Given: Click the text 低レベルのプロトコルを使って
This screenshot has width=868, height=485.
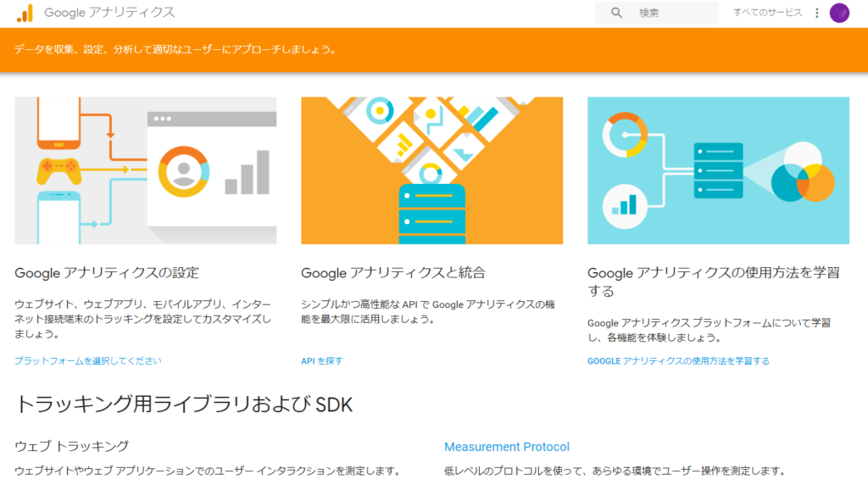Looking at the screenshot, I should tap(615, 471).
